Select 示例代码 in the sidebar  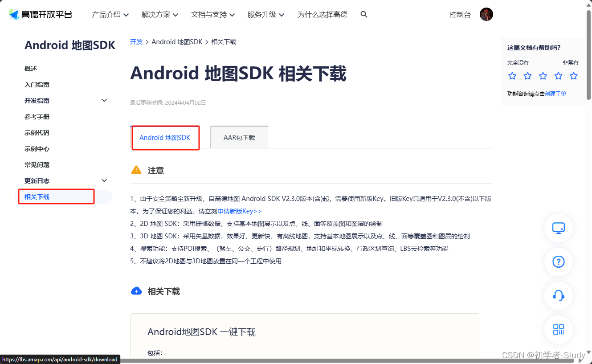click(x=37, y=133)
